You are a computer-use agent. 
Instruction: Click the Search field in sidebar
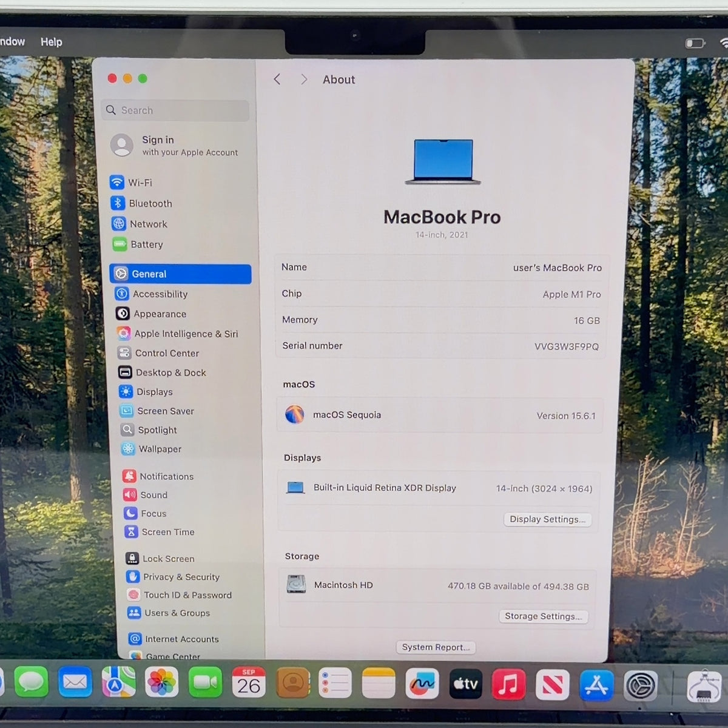coord(175,110)
